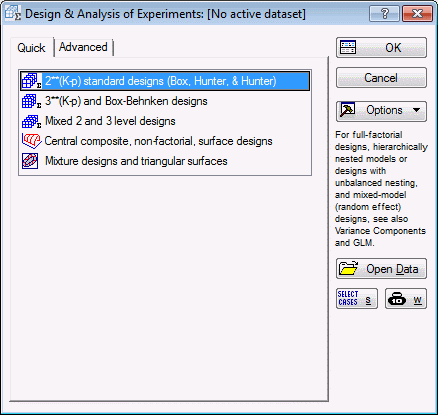The image size is (438, 415).
Task: Select the Quick tab
Action: [31, 48]
